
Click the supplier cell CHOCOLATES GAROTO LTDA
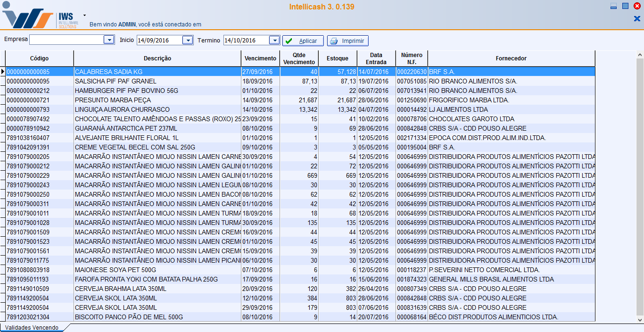pos(512,119)
